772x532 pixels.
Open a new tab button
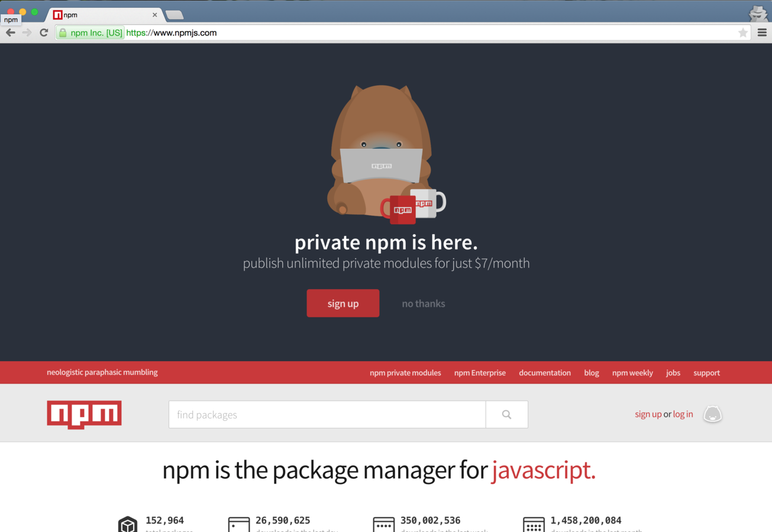point(175,15)
